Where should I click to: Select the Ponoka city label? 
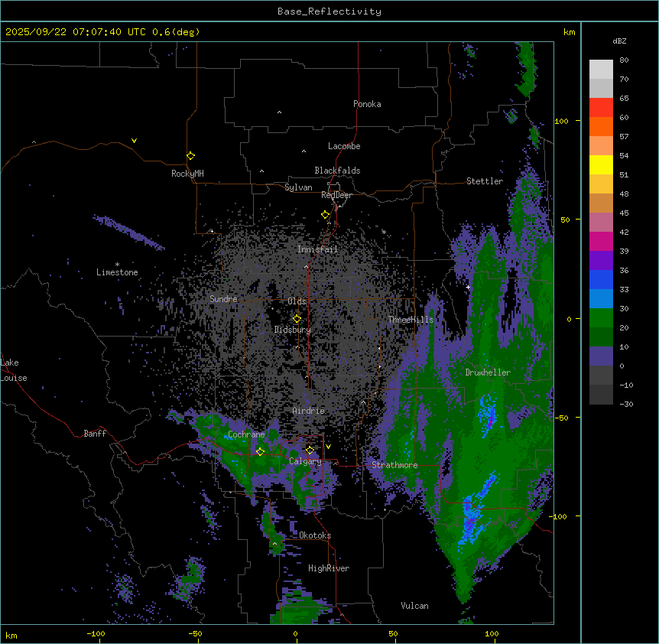[x=367, y=104]
